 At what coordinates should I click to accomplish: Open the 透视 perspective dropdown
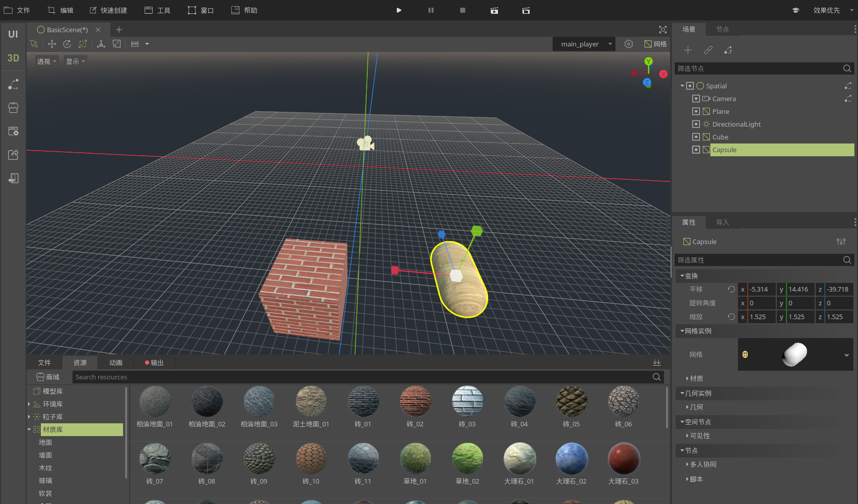(x=46, y=61)
